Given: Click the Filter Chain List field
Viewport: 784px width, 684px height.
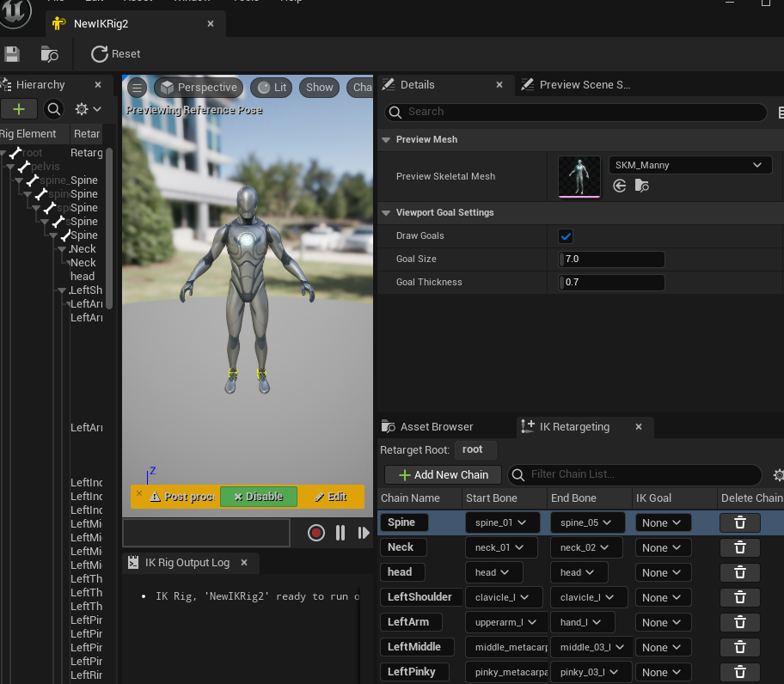Looking at the screenshot, I should 634,474.
